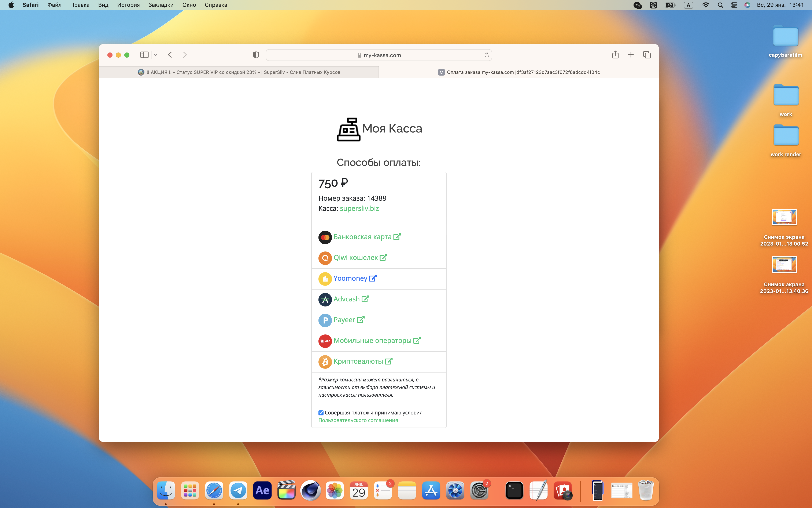Image resolution: width=812 pixels, height=508 pixels.
Task: Open the battery status menu
Action: pos(670,5)
